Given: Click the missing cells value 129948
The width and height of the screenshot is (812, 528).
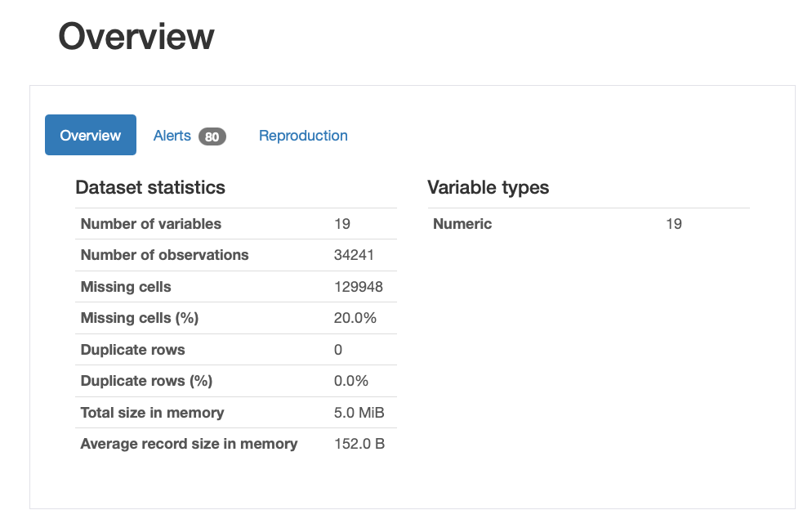Looking at the screenshot, I should click(358, 287).
